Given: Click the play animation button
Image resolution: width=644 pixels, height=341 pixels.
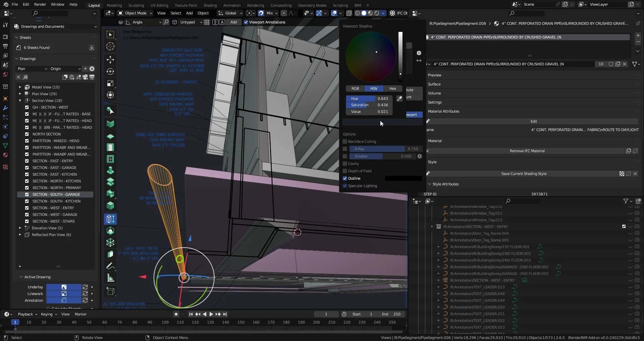Looking at the screenshot, I should 211,314.
